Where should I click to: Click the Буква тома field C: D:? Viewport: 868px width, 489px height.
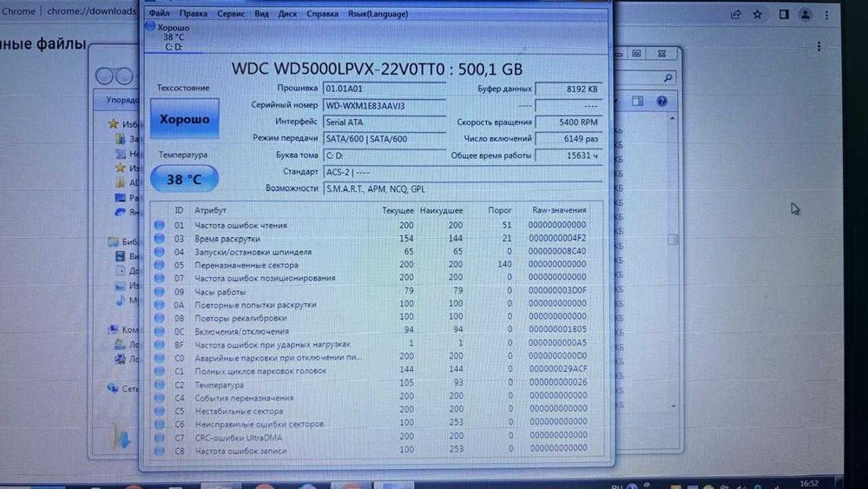click(385, 155)
